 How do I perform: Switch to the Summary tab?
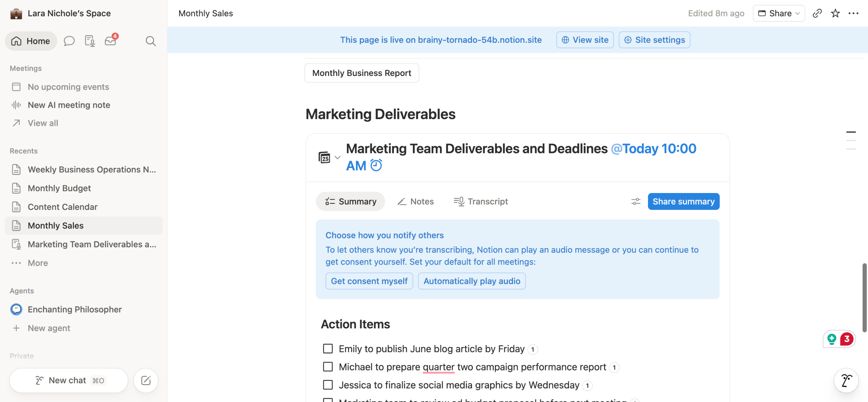tap(351, 202)
